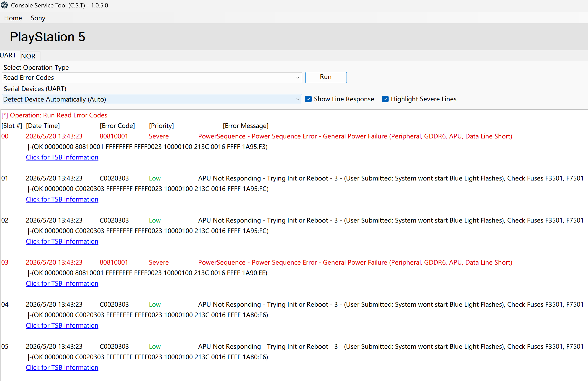Open TSB Information link for slot 03

pos(62,283)
